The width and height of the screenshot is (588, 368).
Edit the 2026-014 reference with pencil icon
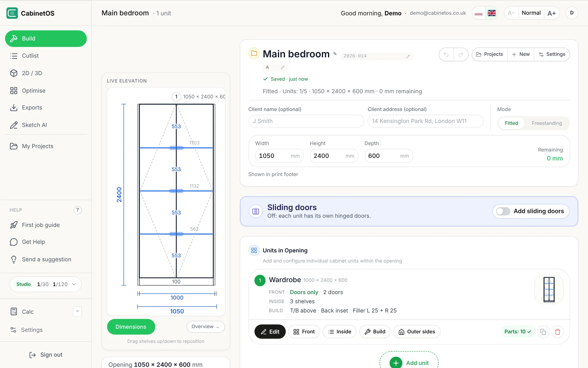(x=408, y=56)
